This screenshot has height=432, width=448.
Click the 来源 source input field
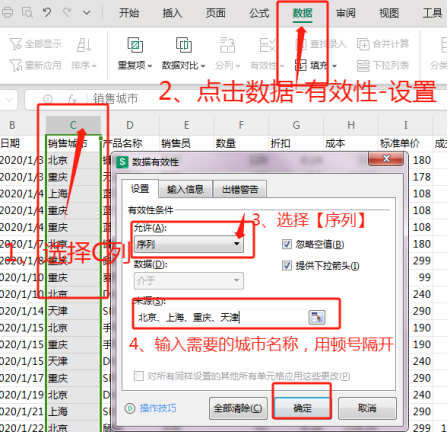(221, 317)
